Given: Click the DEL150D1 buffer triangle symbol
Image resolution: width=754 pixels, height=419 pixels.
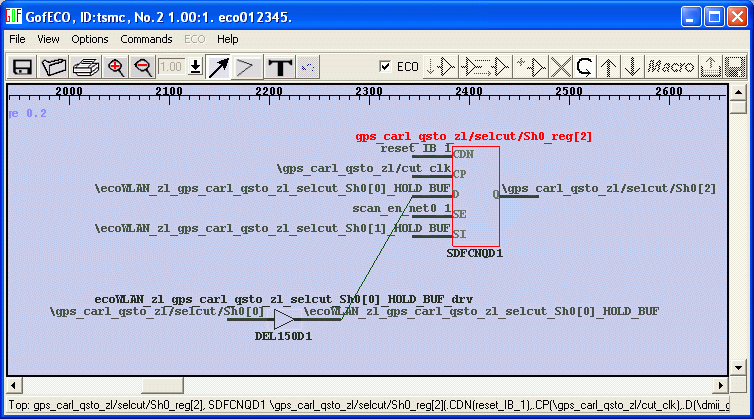Looking at the screenshot, I should point(284,319).
